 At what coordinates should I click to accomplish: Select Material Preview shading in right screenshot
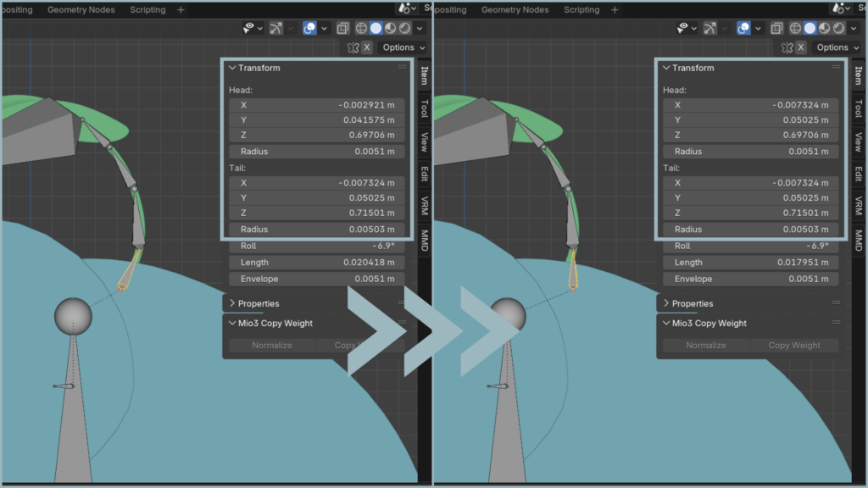pyautogui.click(x=824, y=28)
